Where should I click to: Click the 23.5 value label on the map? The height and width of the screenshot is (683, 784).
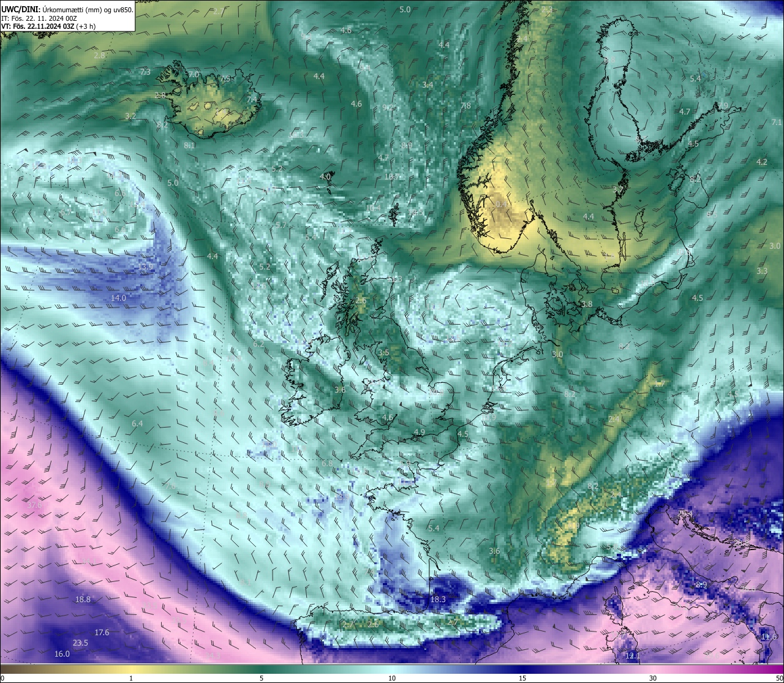(x=80, y=643)
